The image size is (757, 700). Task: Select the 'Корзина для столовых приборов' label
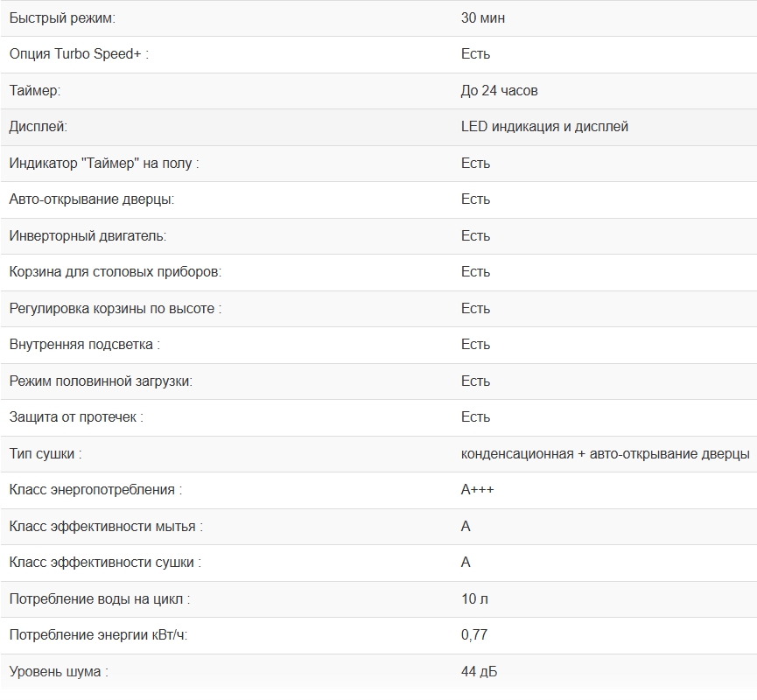click(x=116, y=272)
